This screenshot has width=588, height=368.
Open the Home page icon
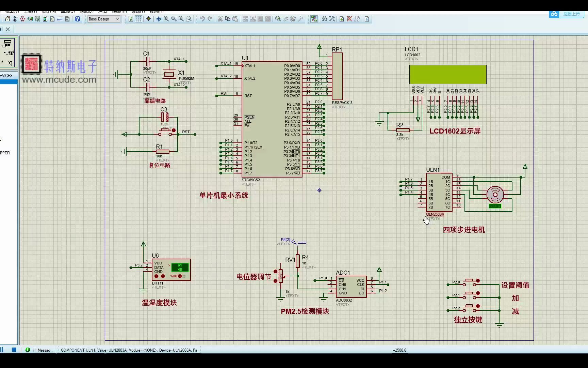pyautogui.click(x=7, y=19)
